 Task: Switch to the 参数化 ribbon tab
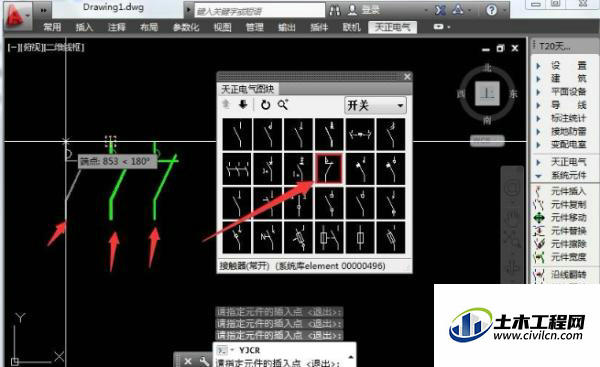click(186, 27)
